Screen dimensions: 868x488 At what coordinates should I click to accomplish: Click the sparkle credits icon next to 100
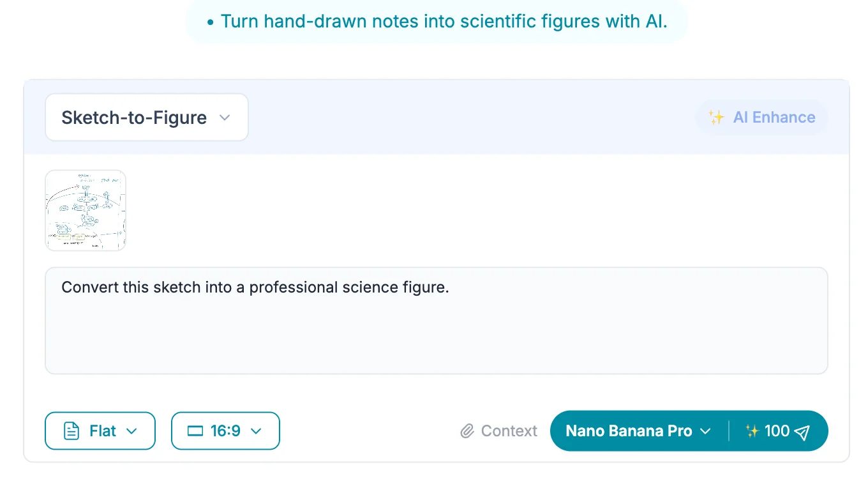pos(752,431)
